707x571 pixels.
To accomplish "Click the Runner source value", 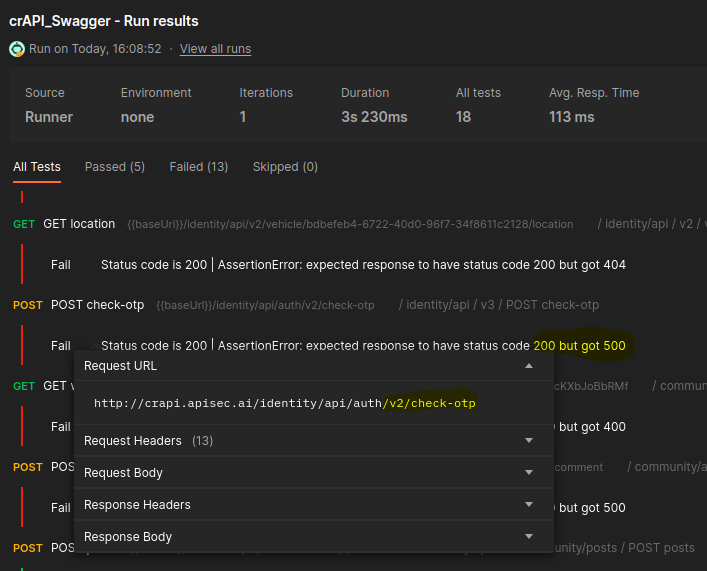I will pyautogui.click(x=49, y=117).
